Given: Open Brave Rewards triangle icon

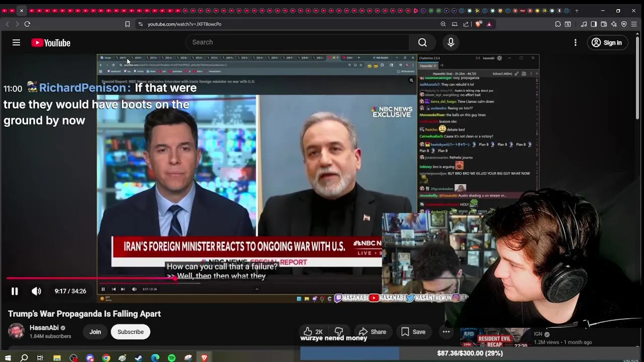Looking at the screenshot, I should tap(489, 24).
